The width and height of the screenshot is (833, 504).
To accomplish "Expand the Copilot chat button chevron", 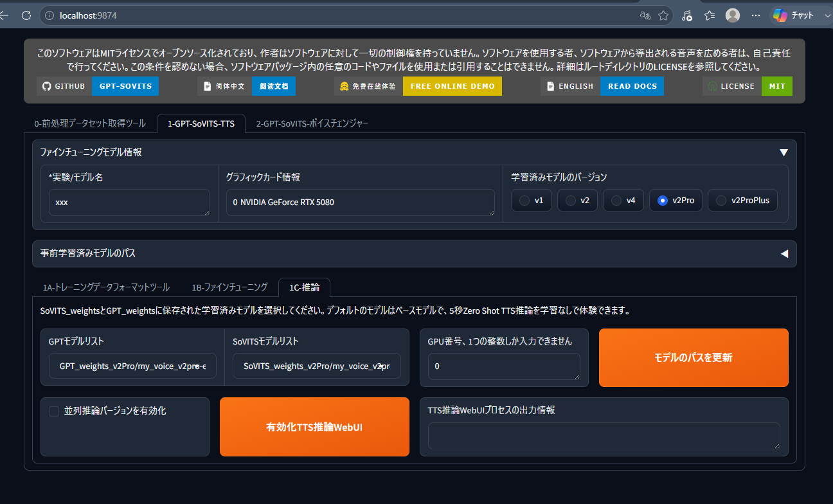I will [827, 15].
